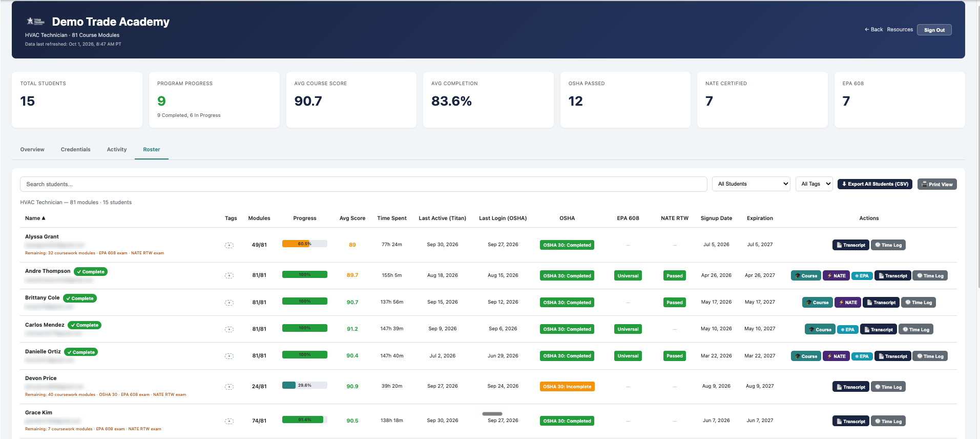
Task: Add a tag for Devon Price
Action: [230, 387]
